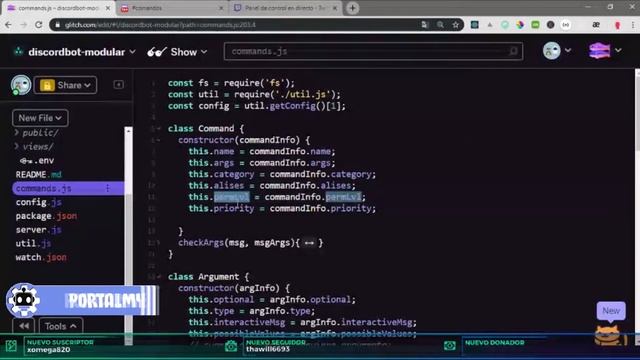Click the user avatar in sidebar
Image resolution: width=640 pixels, height=360 pixels.
click(20, 85)
